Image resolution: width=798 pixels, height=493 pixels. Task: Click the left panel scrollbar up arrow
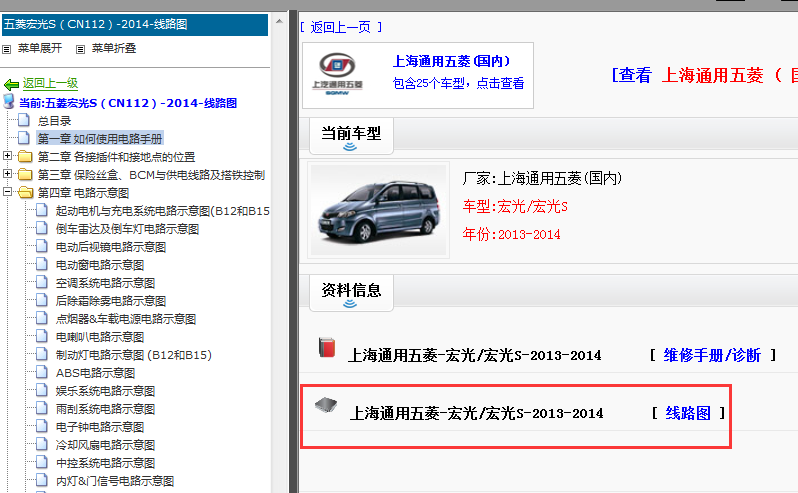(279, 21)
